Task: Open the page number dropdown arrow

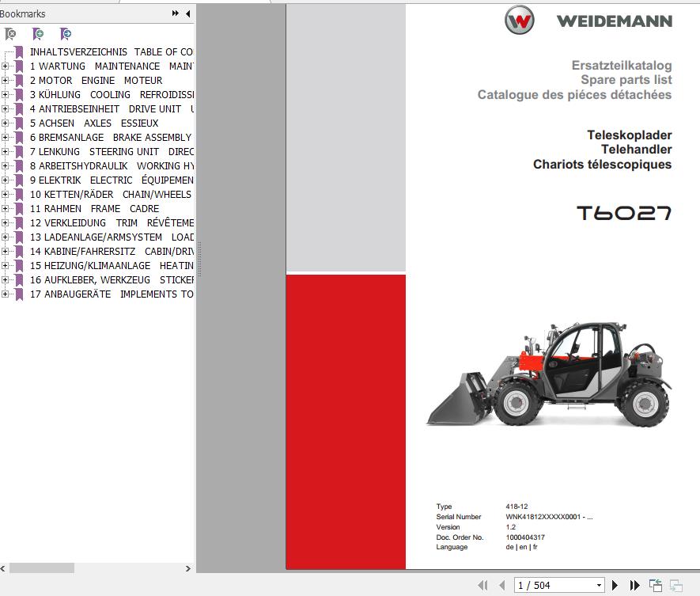Action: coord(599,585)
